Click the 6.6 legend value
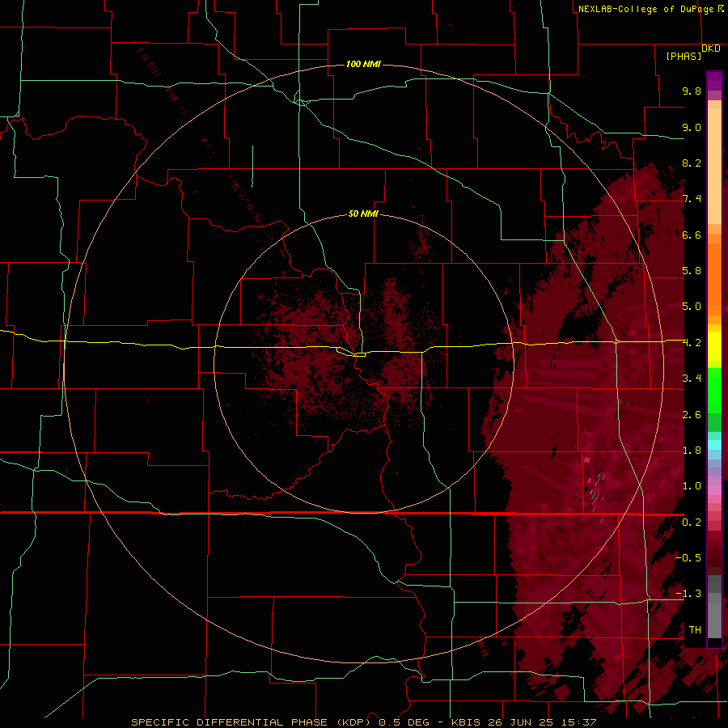 tap(692, 235)
